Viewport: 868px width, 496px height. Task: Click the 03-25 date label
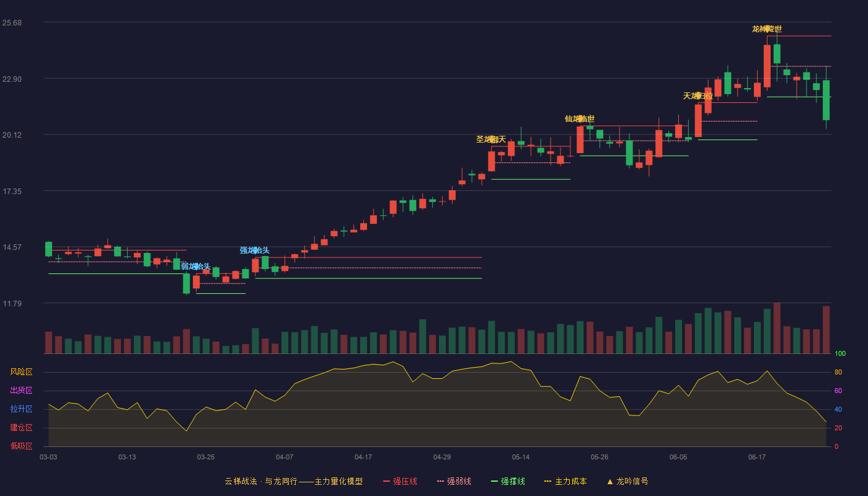206,457
